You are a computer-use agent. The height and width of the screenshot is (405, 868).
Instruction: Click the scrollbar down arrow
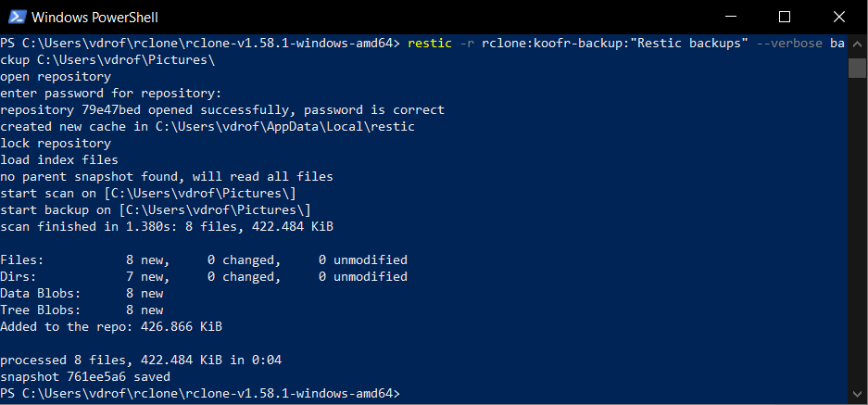click(x=858, y=393)
